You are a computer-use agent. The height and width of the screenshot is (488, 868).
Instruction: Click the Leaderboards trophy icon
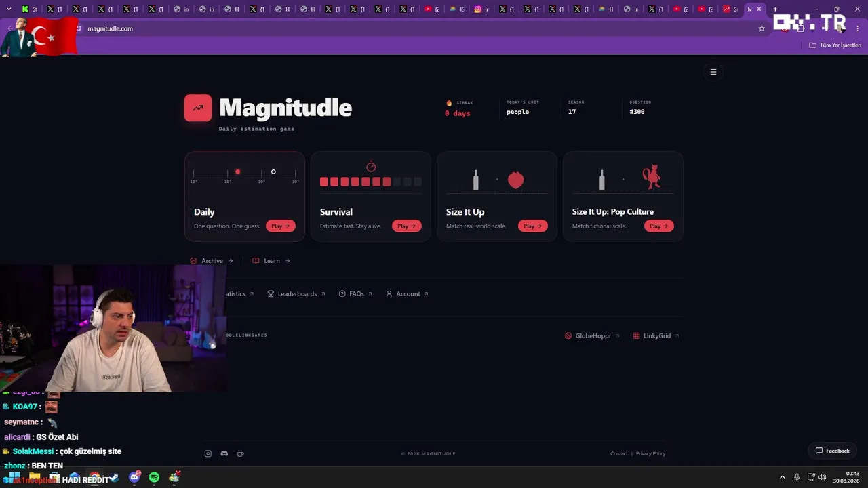[271, 294]
